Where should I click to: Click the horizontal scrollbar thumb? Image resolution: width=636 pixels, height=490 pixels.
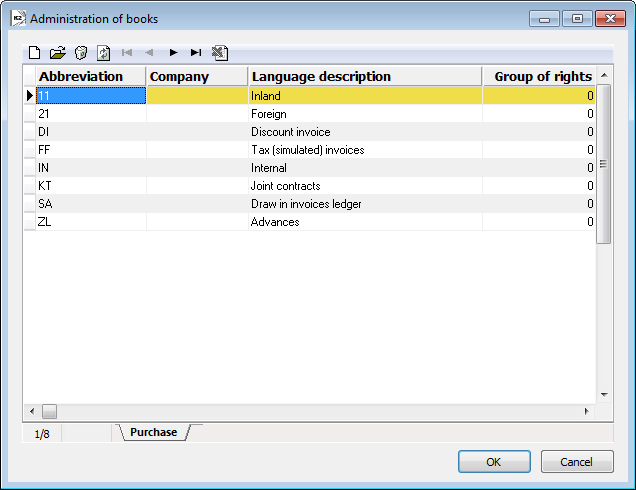click(x=49, y=411)
